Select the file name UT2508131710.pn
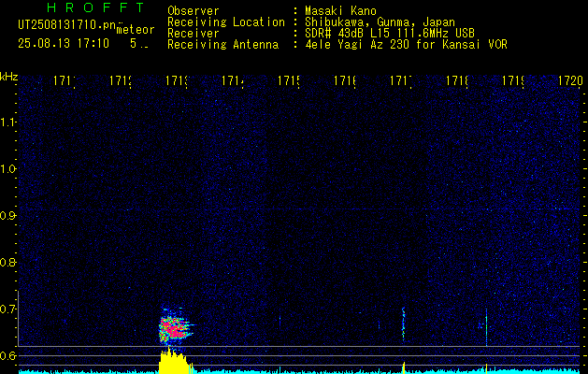 point(66,25)
